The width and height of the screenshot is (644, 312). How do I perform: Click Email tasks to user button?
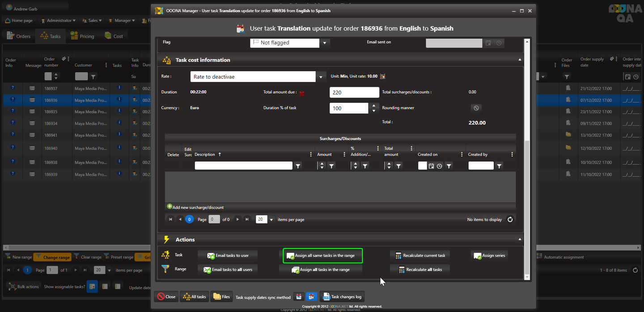[228, 256]
